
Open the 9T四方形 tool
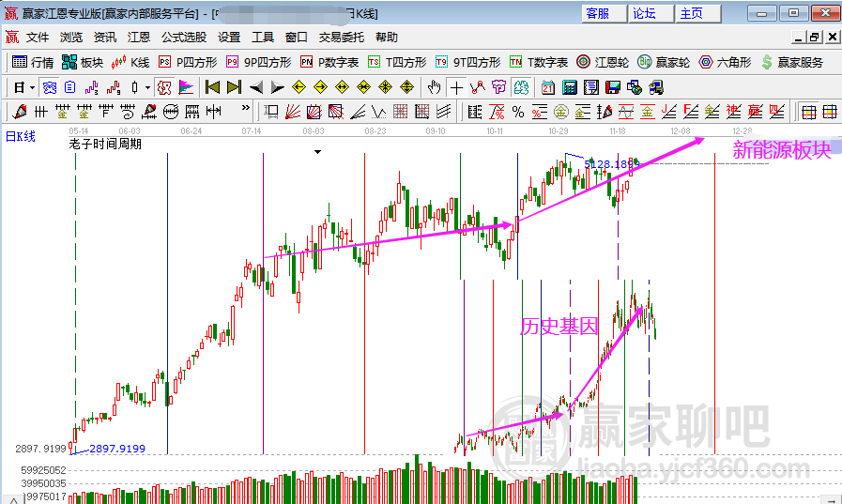(467, 62)
